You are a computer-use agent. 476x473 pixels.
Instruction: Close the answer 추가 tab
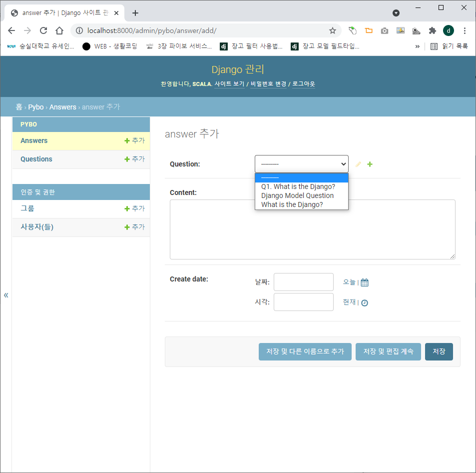pyautogui.click(x=116, y=13)
